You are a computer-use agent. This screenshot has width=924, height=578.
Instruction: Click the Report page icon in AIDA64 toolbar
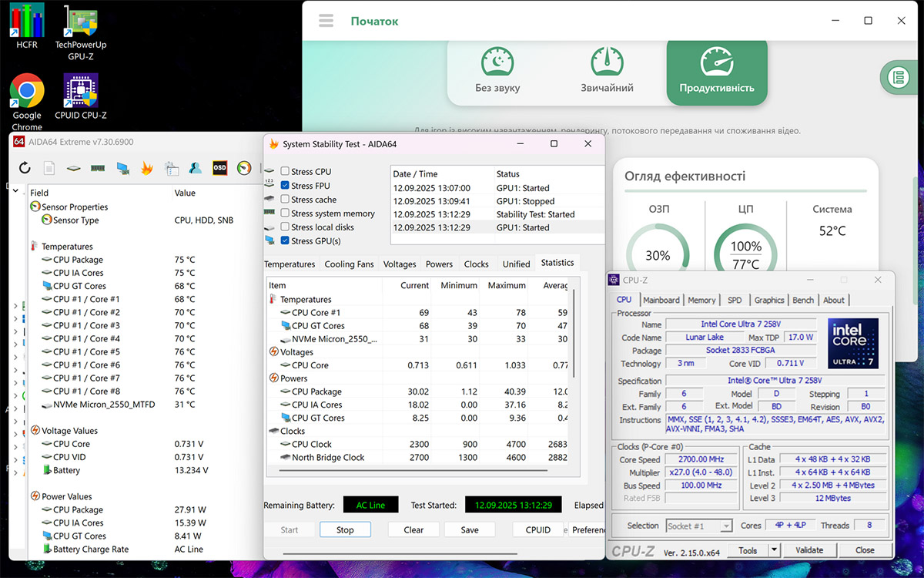coord(49,168)
